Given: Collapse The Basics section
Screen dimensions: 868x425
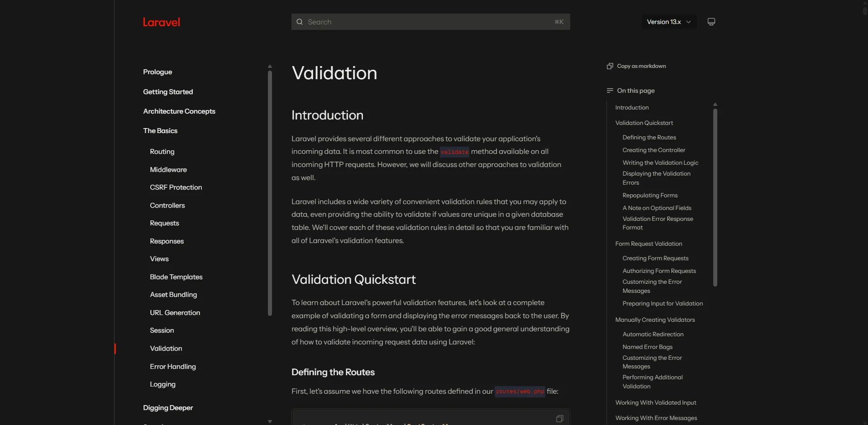Looking at the screenshot, I should [x=160, y=131].
